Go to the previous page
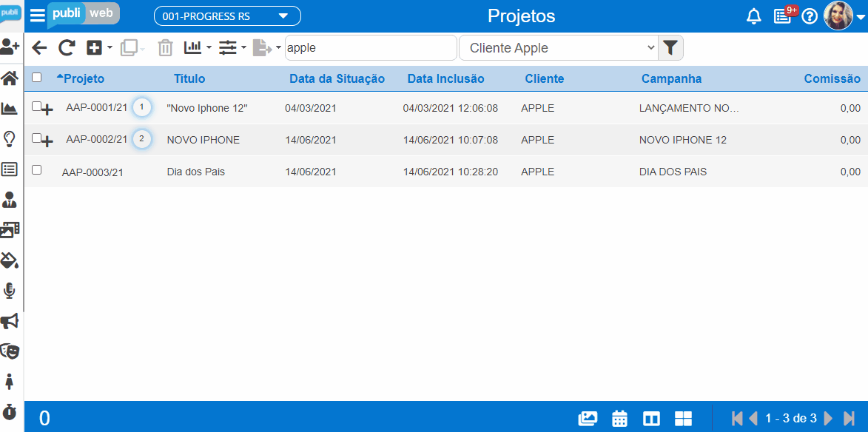Viewport: 868px width, 432px height. coord(753,418)
